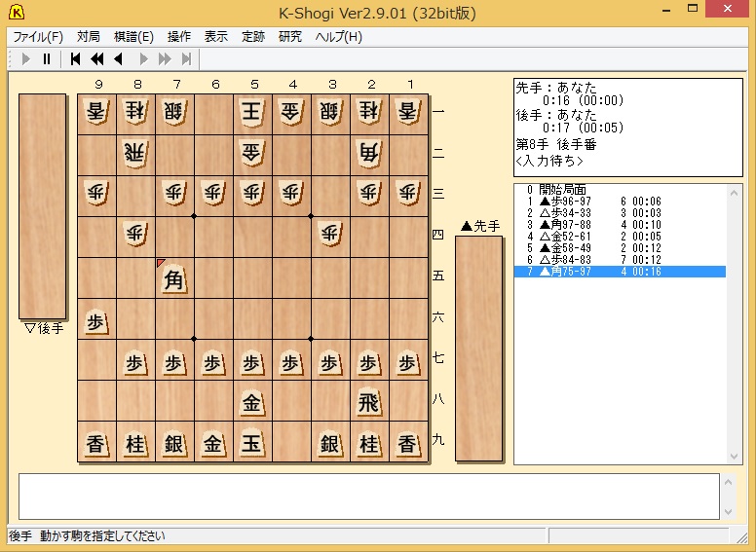Step forward one move
Viewport: 756px width, 552px height.
tap(143, 59)
